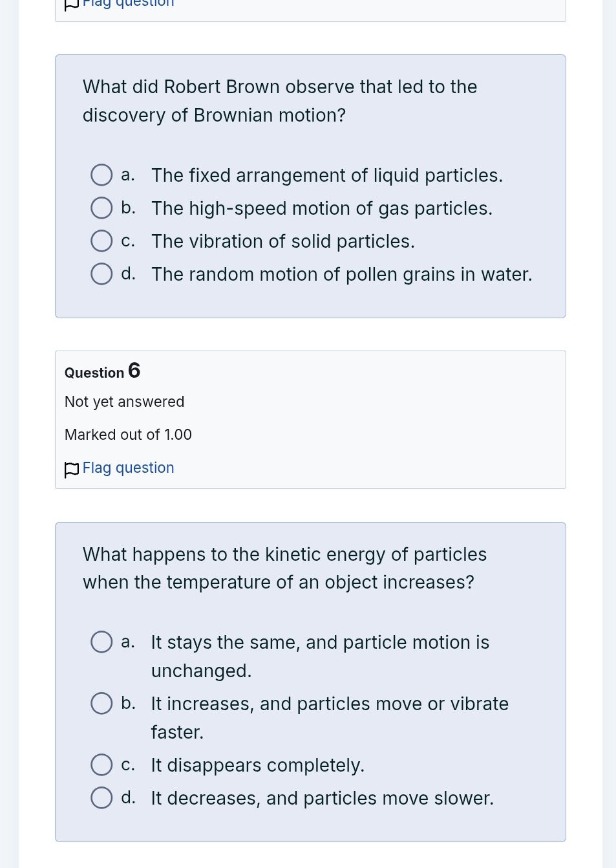This screenshot has width=616, height=868.
Task: Click the Robert Brown question text
Action: point(279,101)
